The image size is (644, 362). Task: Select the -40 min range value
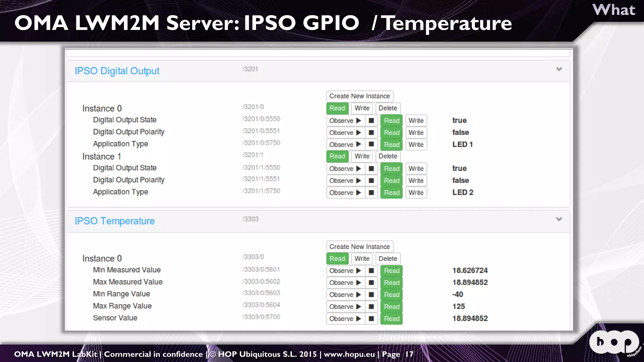coord(458,294)
